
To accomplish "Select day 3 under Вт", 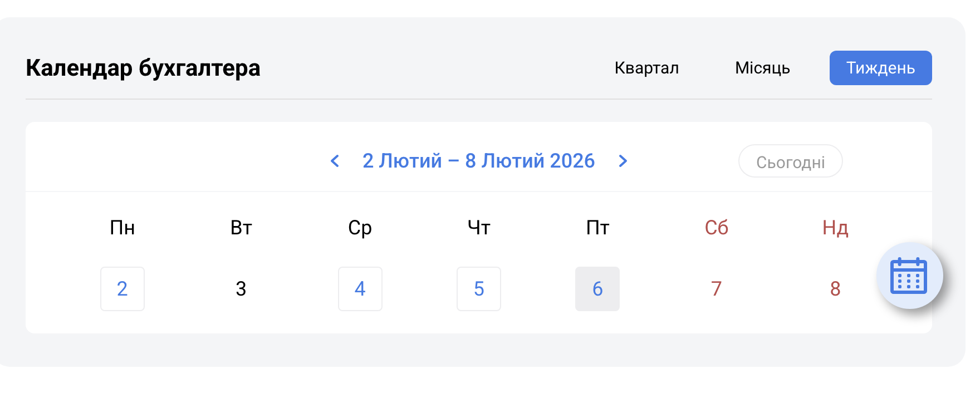I will [x=241, y=289].
